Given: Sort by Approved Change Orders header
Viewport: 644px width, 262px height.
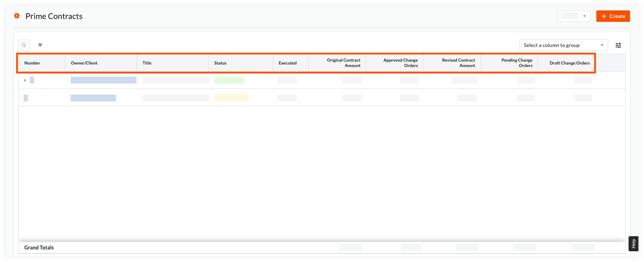Looking at the screenshot, I should click(395, 63).
